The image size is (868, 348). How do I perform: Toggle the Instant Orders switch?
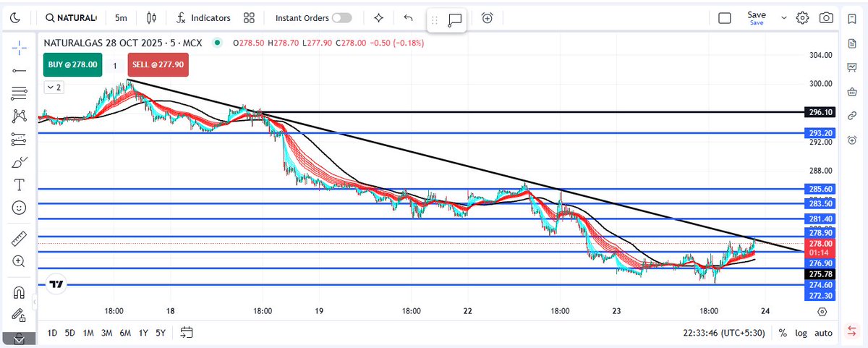[x=342, y=18]
